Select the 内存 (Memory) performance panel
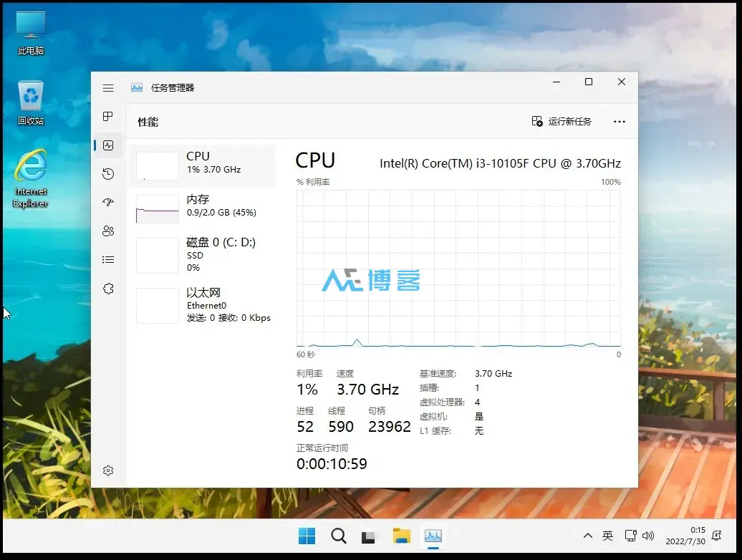 pyautogui.click(x=204, y=207)
